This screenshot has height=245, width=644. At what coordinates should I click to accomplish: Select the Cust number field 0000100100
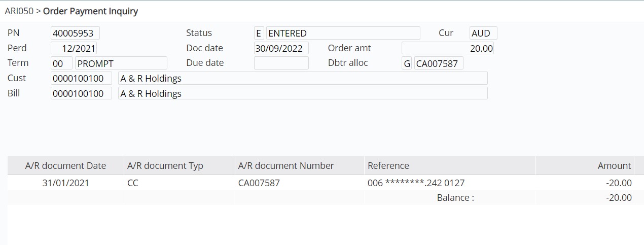click(81, 79)
